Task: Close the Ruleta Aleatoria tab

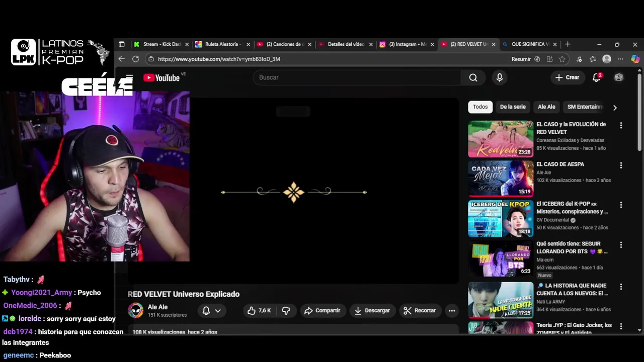Action: click(x=248, y=44)
